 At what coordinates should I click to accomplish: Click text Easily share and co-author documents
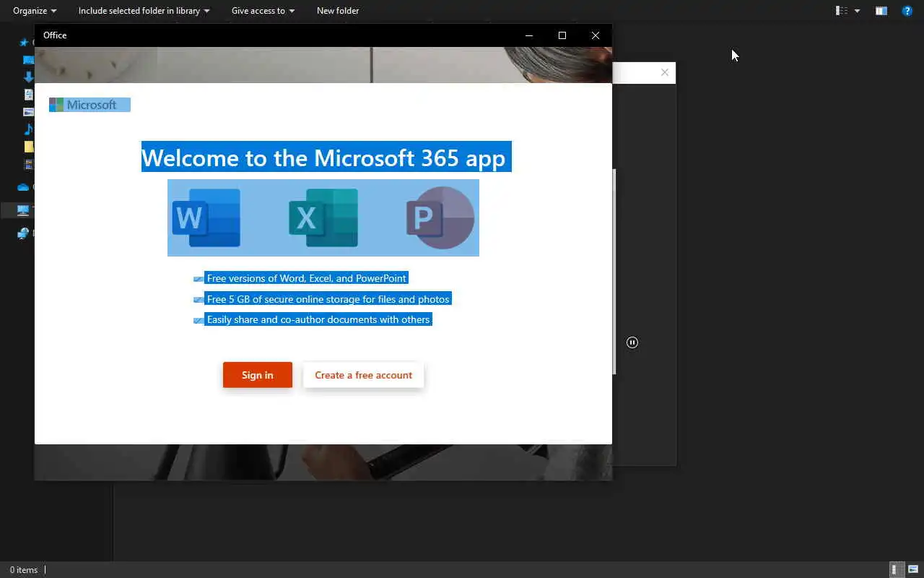click(318, 319)
